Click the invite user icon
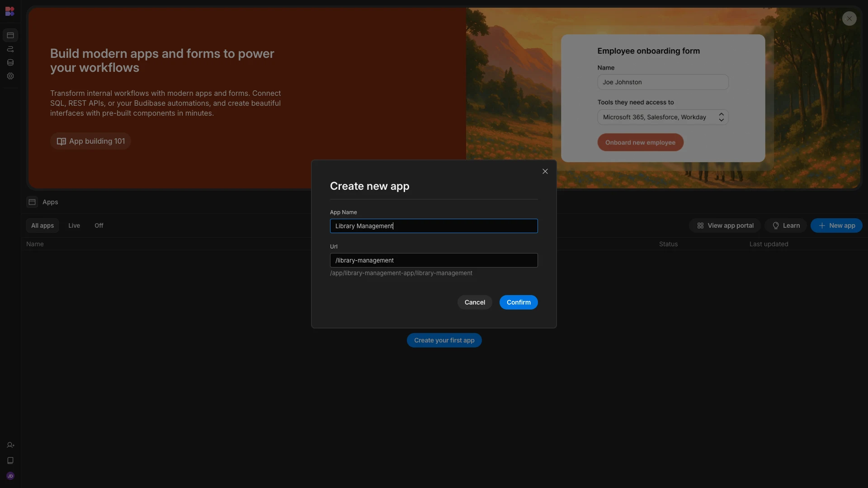Image resolution: width=868 pixels, height=488 pixels. click(10, 445)
